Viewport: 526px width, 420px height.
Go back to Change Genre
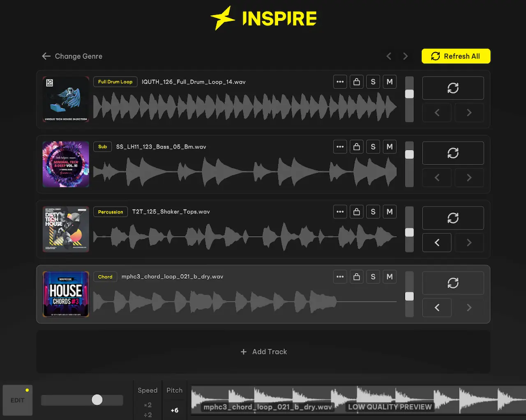click(x=72, y=56)
